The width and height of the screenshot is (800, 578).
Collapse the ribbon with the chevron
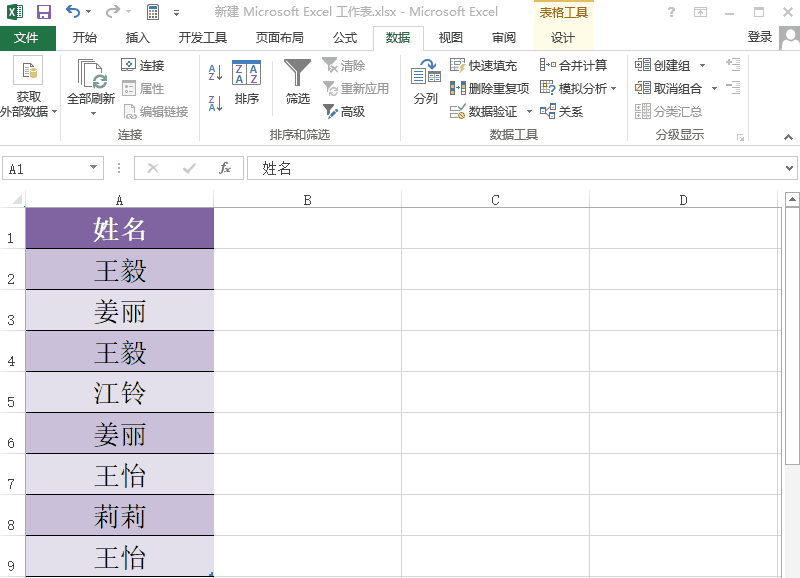pyautogui.click(x=788, y=137)
